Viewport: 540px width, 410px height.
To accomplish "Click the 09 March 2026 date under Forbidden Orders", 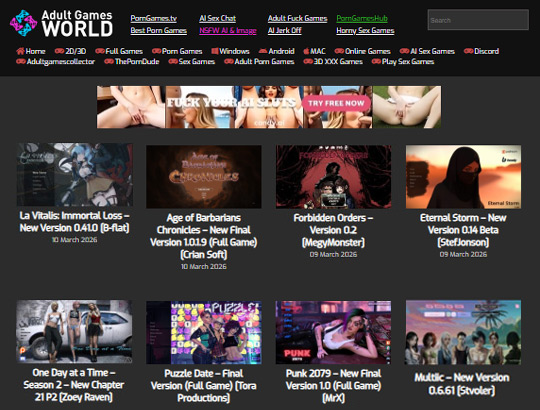I will pos(333,254).
